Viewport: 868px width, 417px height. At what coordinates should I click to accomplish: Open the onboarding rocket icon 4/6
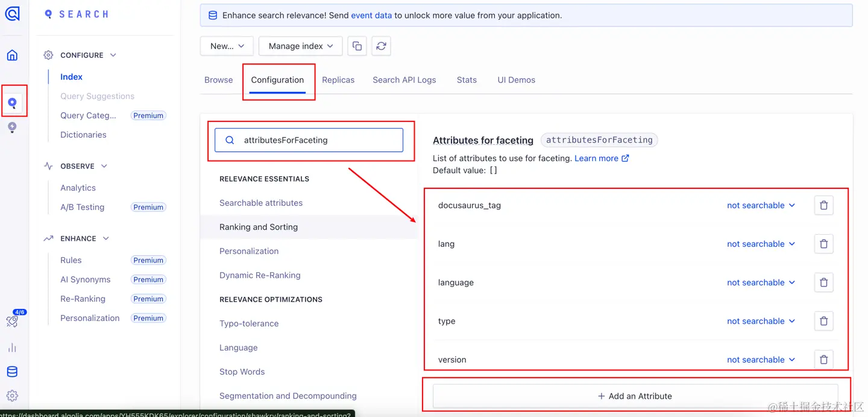point(13,320)
